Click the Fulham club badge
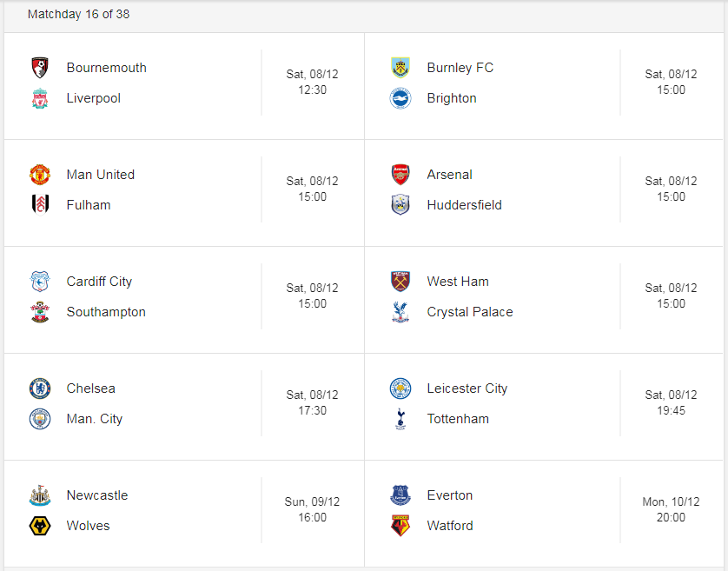Viewport: 728px width, 571px height. [x=40, y=205]
